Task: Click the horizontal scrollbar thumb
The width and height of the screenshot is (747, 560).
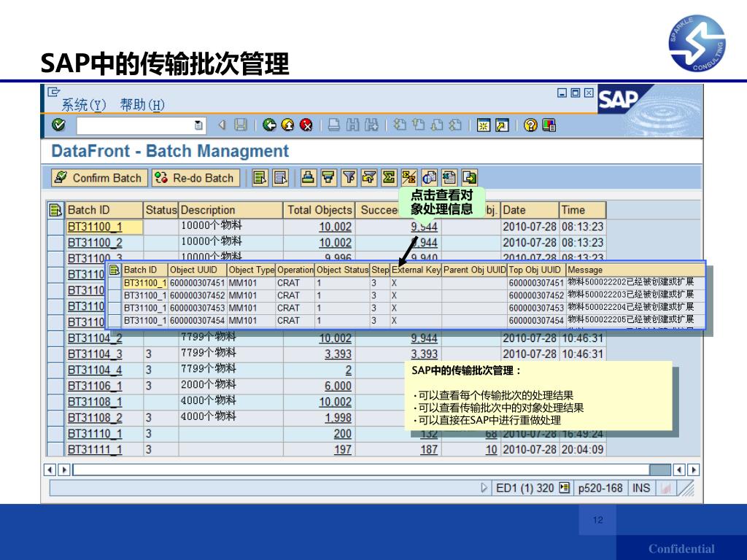Action: (x=659, y=470)
